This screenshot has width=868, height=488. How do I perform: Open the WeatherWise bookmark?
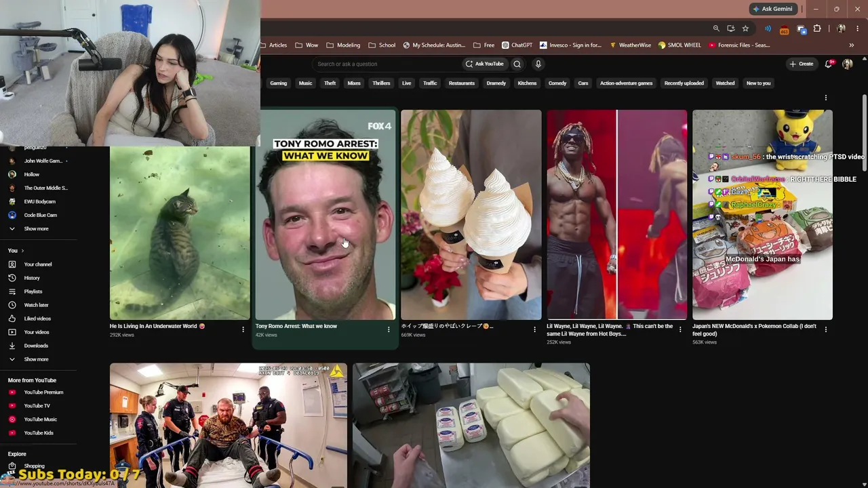pyautogui.click(x=630, y=45)
